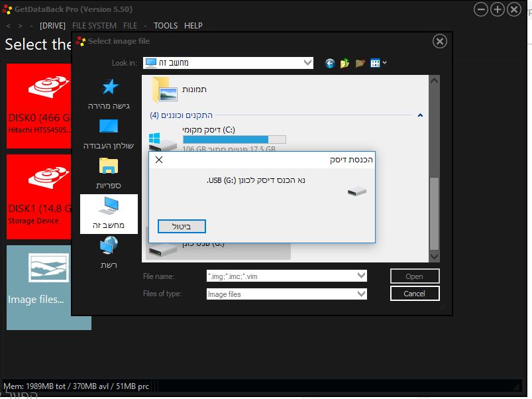532x399 pixels.
Task: Open Libraries (ספריות) in places bar
Action: tap(109, 174)
